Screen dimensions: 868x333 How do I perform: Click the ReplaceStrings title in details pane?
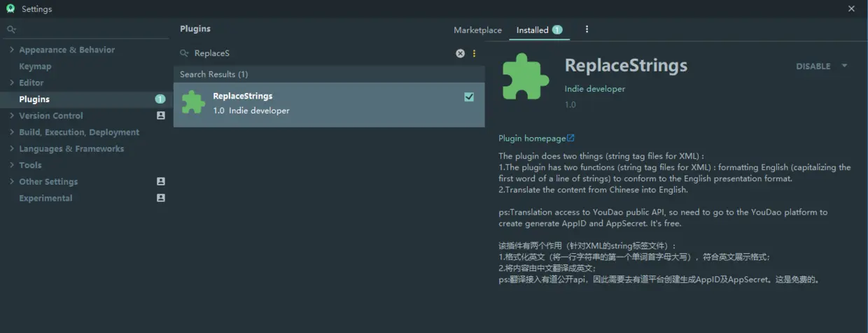pos(626,65)
